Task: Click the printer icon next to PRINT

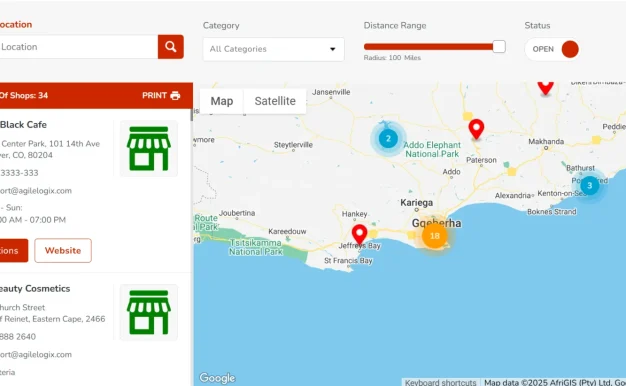Action: click(175, 95)
